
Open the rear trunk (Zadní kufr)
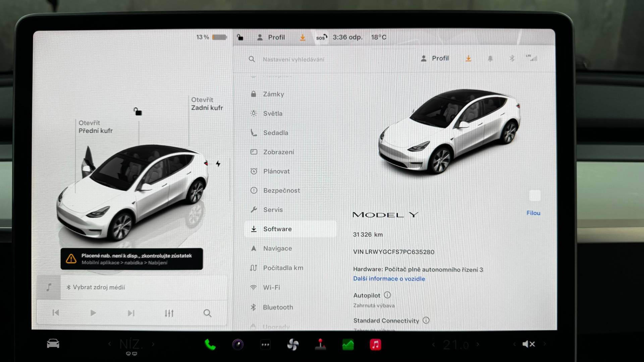tap(207, 104)
